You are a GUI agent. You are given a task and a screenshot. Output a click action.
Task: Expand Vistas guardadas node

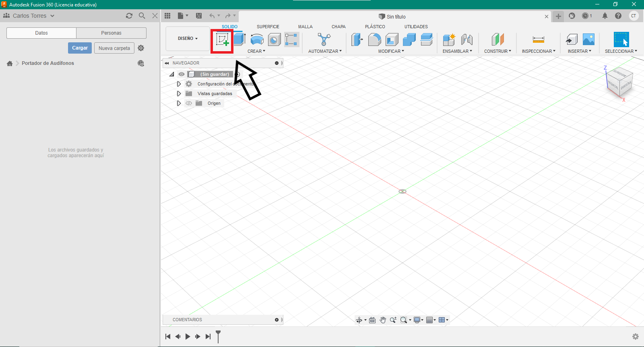[x=179, y=94]
